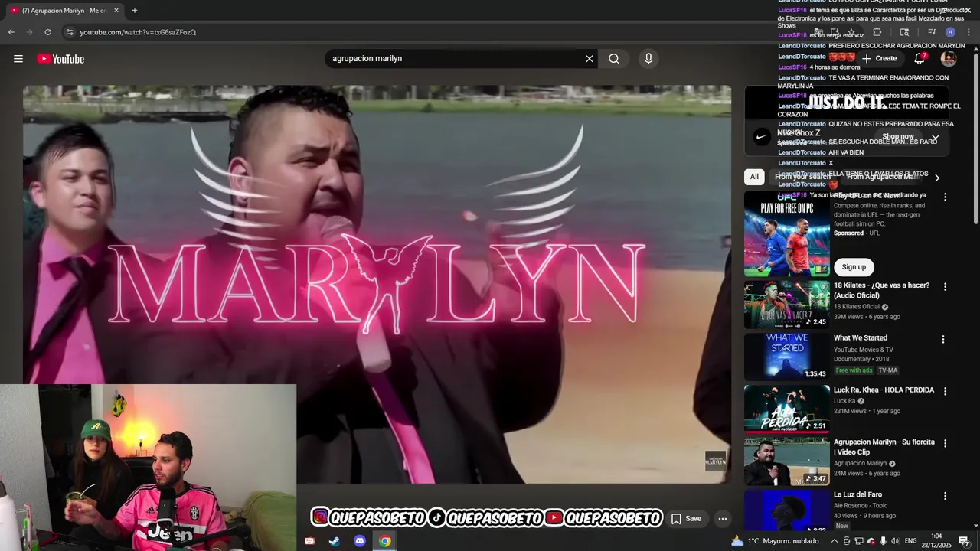
Task: Open Discord from the taskbar
Action: 360,541
